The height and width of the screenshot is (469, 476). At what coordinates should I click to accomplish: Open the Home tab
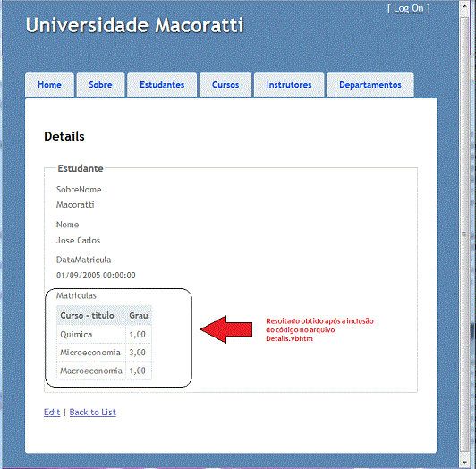49,85
